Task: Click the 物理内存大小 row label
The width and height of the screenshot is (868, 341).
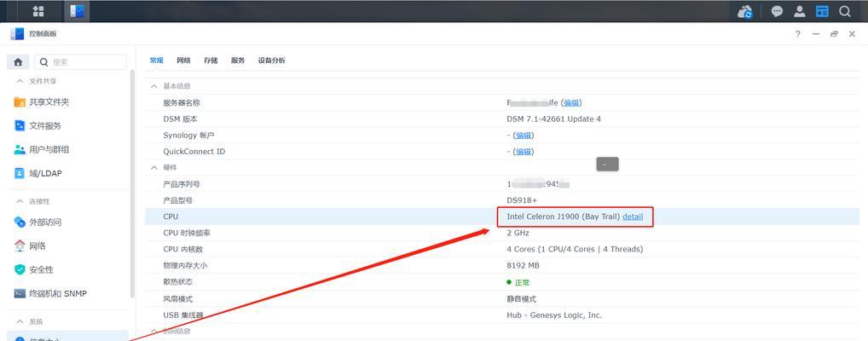Action: (x=185, y=266)
